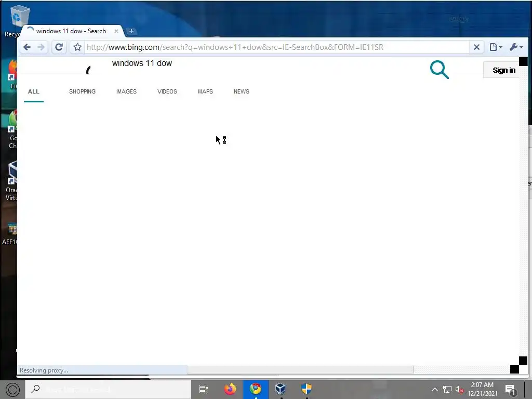Switch to the IMAGES tab
The image size is (532, 399).
(x=126, y=91)
